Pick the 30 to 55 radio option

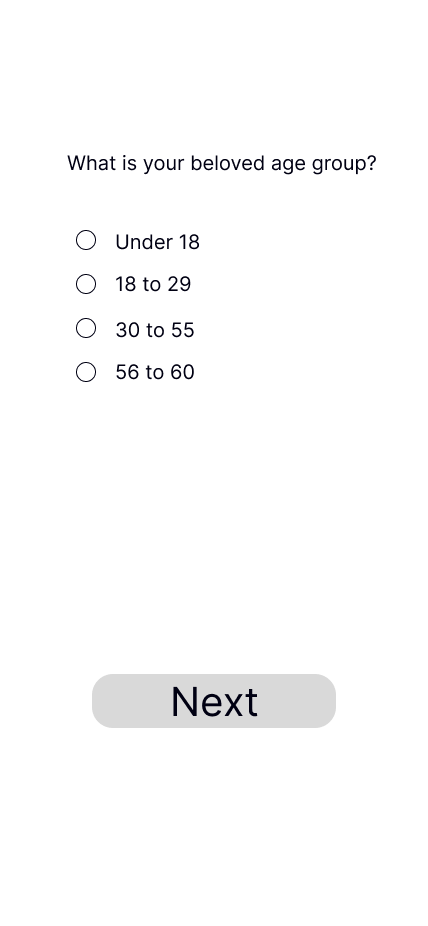(x=86, y=328)
